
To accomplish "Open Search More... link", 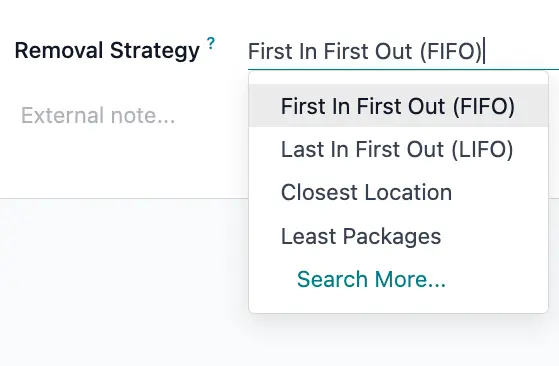I will [371, 279].
